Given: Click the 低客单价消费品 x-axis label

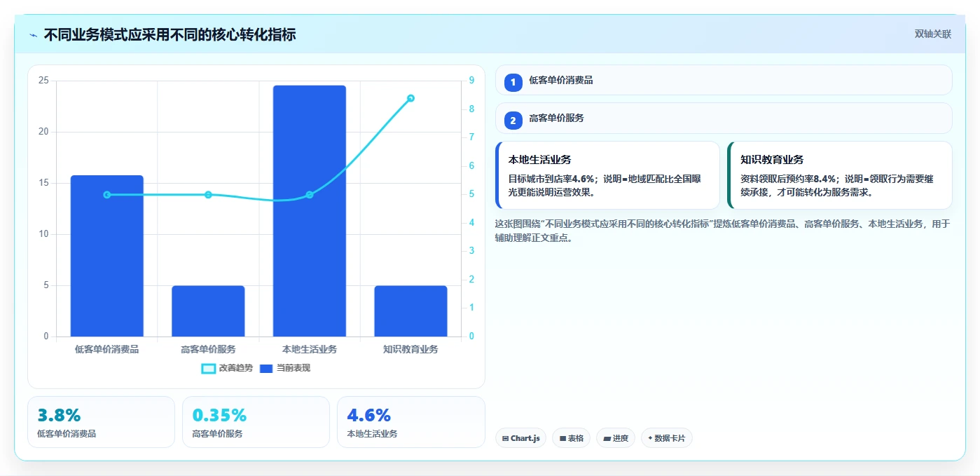Looking at the screenshot, I should pos(107,349).
